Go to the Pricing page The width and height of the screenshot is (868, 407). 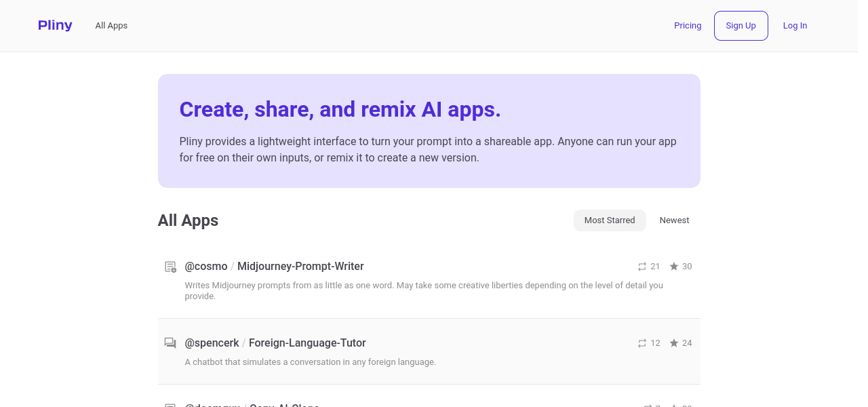(x=687, y=26)
